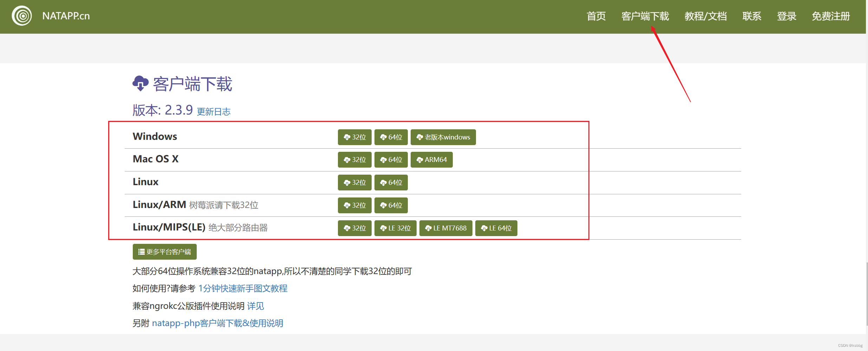Download the Linux 32位 client
The width and height of the screenshot is (868, 351).
coord(355,183)
